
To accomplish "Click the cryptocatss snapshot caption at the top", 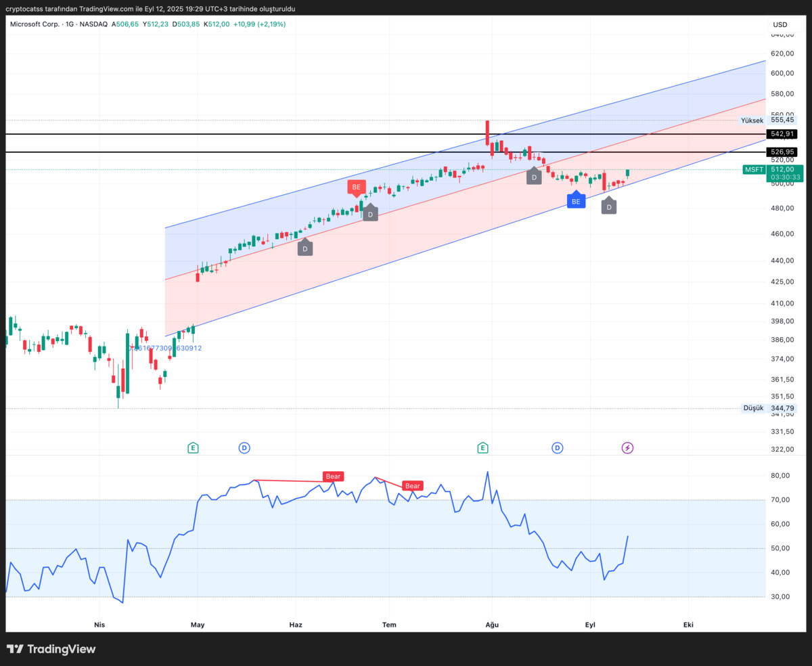I will 150,9.
